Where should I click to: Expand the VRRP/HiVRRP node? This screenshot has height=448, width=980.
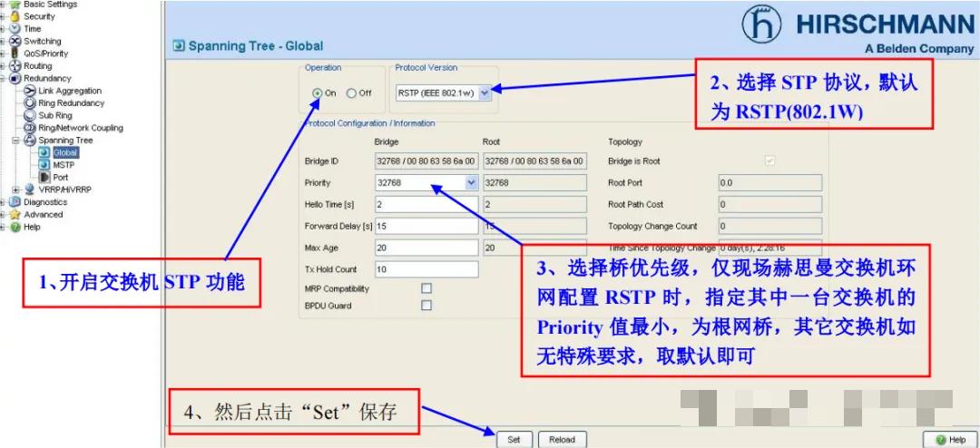[16, 190]
